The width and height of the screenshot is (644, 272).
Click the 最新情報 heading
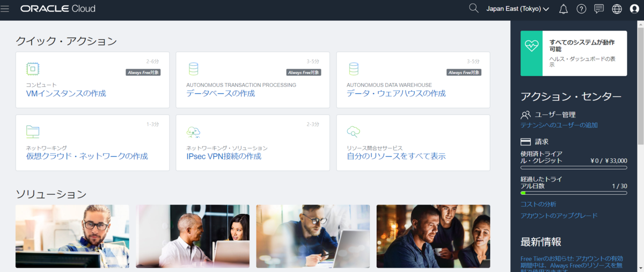click(541, 241)
